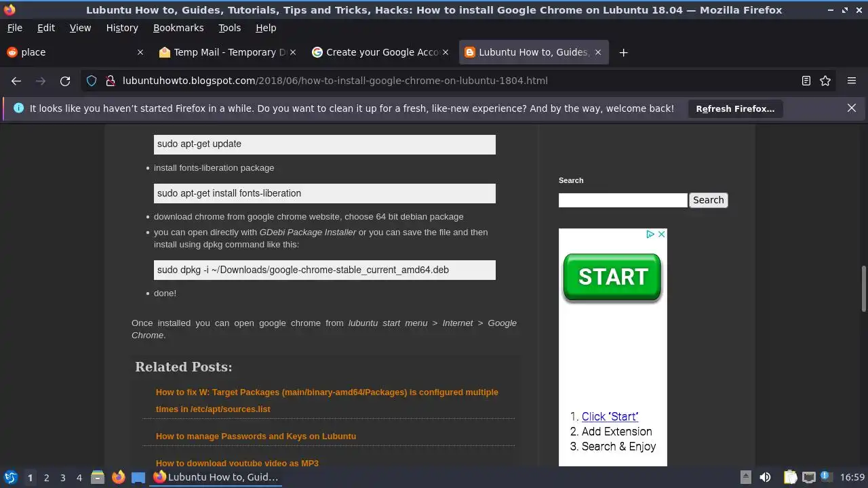Switch to the 'place' tab

pyautogui.click(x=75, y=52)
